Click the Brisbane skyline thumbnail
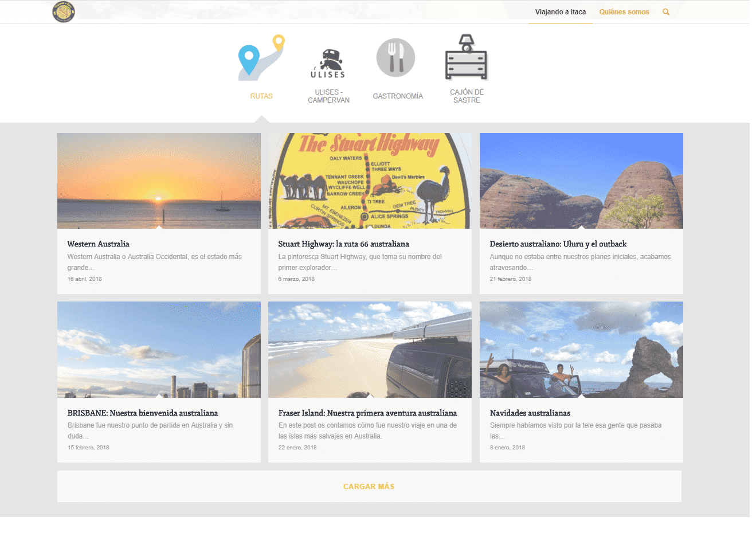The image size is (756, 548). pos(159,350)
